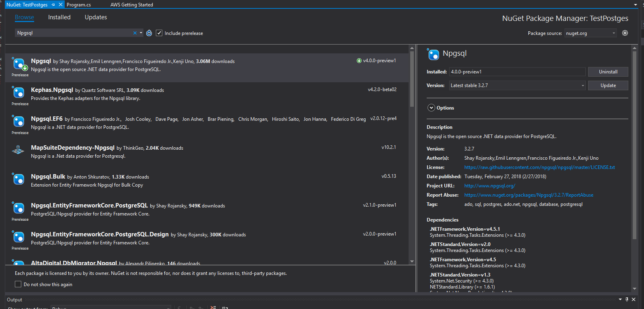Click the Kephas.Npgsql package icon

18,92
